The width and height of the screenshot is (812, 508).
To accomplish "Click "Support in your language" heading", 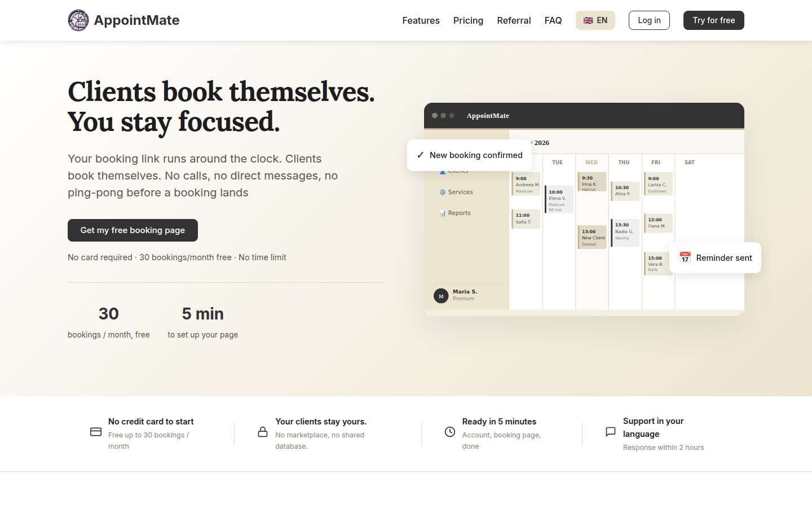I will pyautogui.click(x=653, y=427).
